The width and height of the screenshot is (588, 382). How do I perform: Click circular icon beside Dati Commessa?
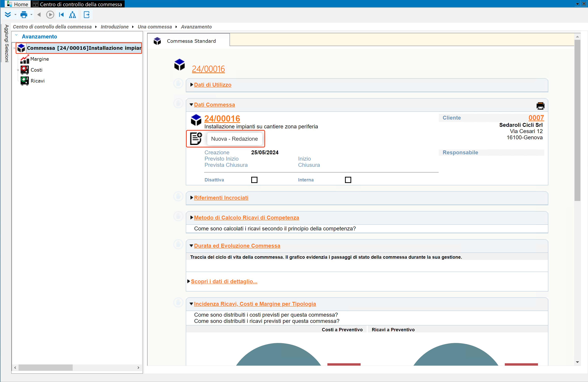(178, 103)
